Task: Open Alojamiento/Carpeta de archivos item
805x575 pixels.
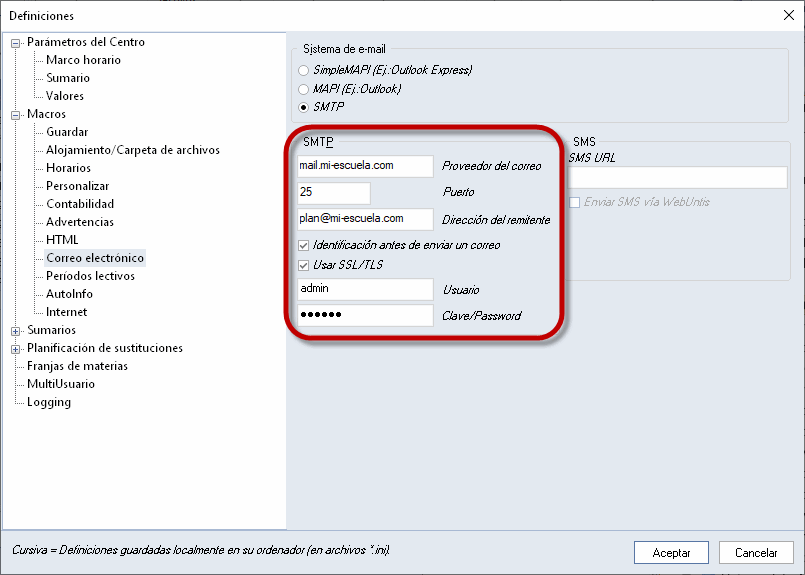Action: click(x=132, y=150)
